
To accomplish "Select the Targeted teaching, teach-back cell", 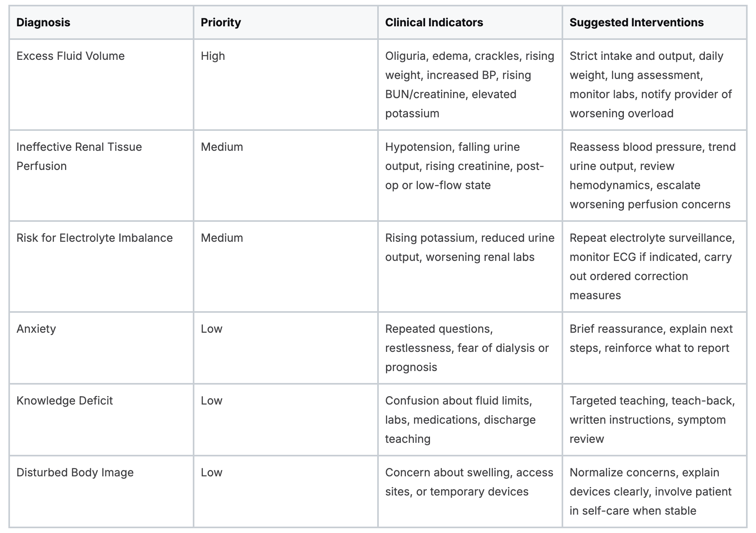I will [x=655, y=420].
